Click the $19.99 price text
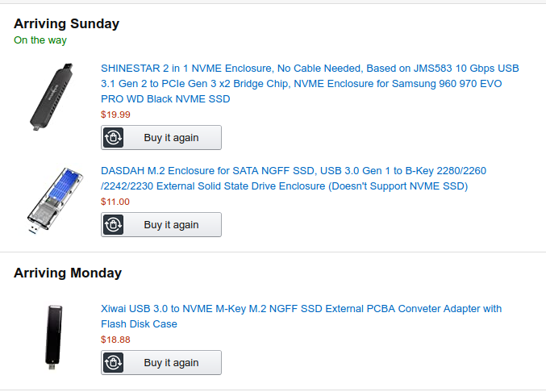Viewport: 546px width, 392px height. click(115, 115)
